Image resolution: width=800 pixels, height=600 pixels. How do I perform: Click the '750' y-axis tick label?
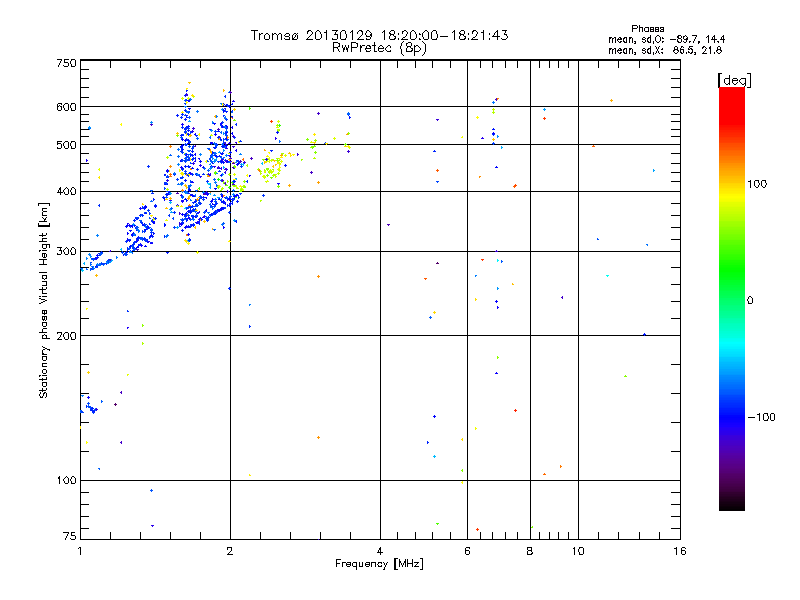66,63
